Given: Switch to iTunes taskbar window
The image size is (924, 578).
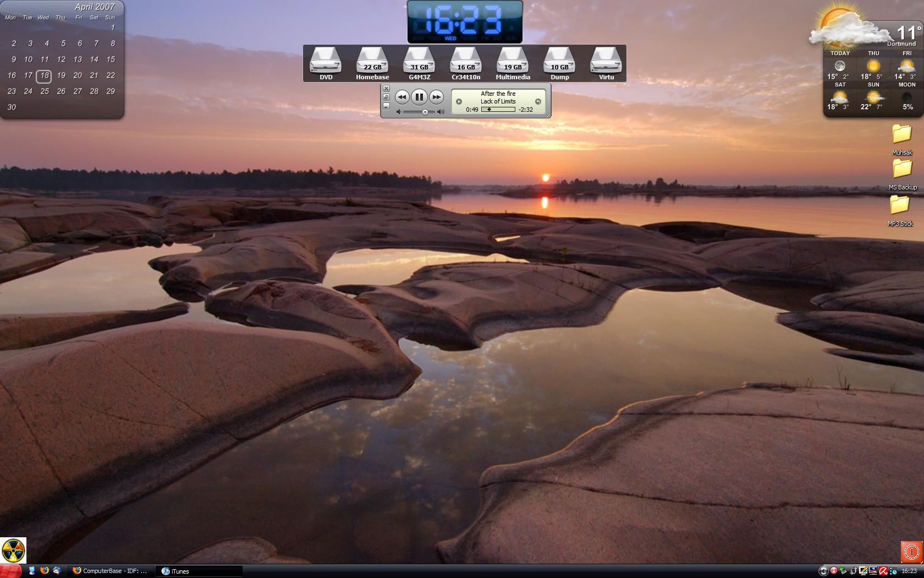Looking at the screenshot, I should (x=199, y=571).
